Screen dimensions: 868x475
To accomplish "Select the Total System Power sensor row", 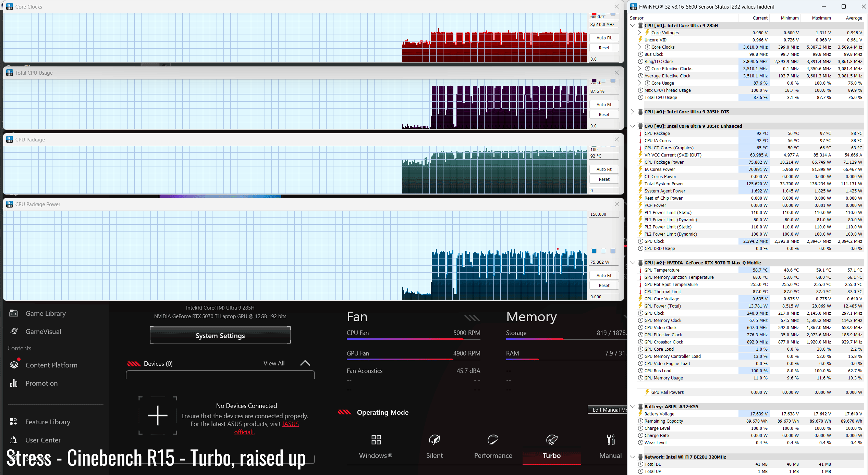I will [750, 184].
